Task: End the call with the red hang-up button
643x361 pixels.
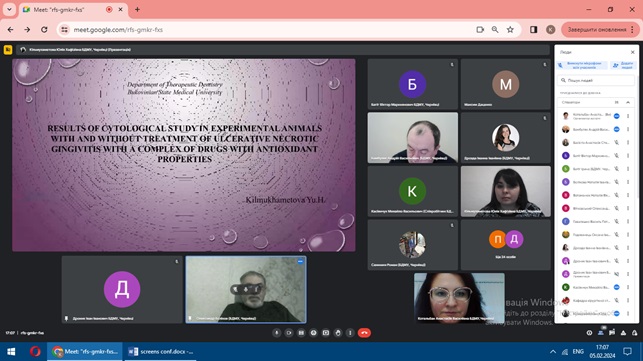Action: click(x=364, y=333)
